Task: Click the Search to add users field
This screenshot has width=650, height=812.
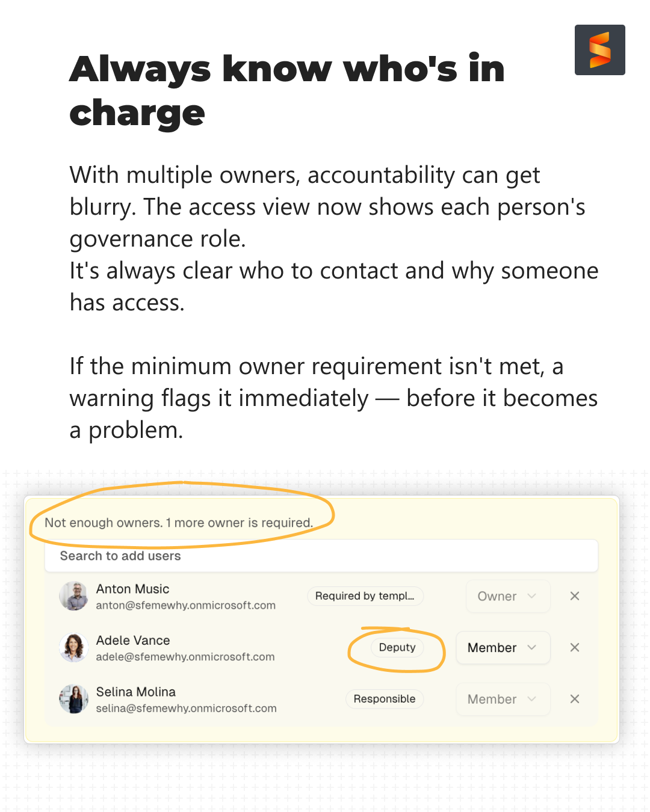Action: (321, 556)
